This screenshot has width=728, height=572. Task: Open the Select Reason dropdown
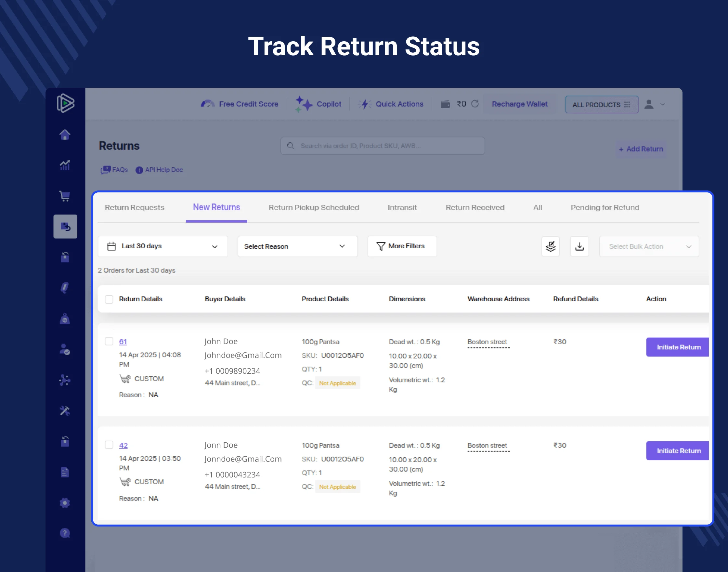[x=297, y=246]
